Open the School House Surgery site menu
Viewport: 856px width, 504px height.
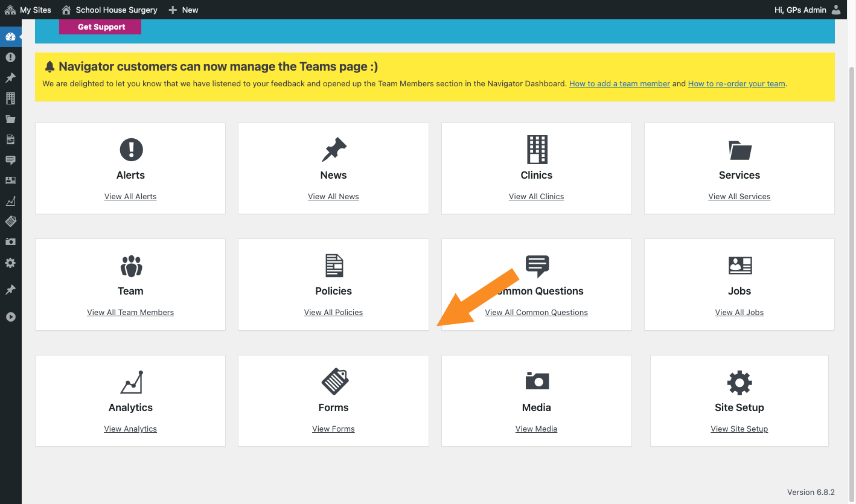coord(109,10)
